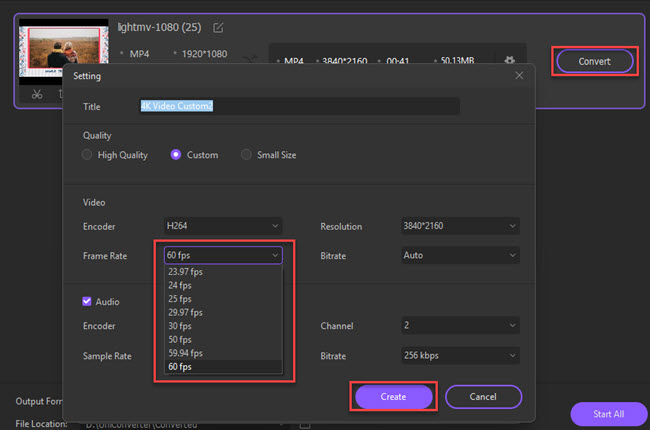Image resolution: width=650 pixels, height=430 pixels.
Task: Toggle the Audio checkbox
Action: tap(87, 301)
